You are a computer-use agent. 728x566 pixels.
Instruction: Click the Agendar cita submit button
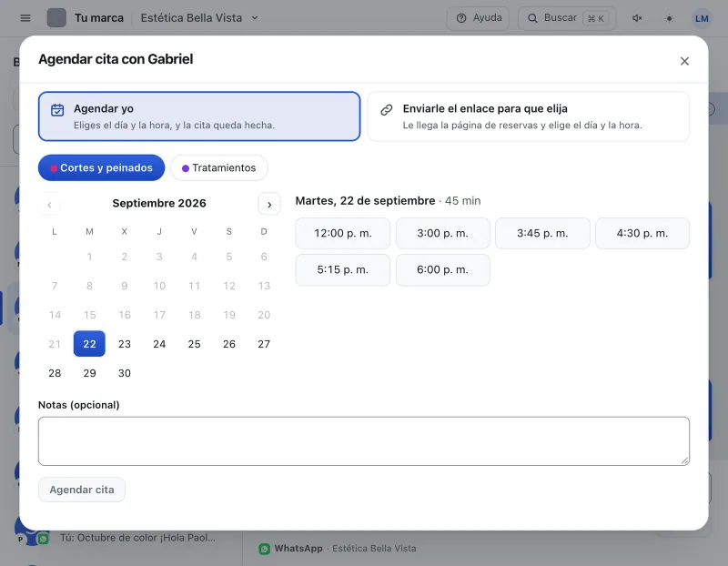click(82, 490)
